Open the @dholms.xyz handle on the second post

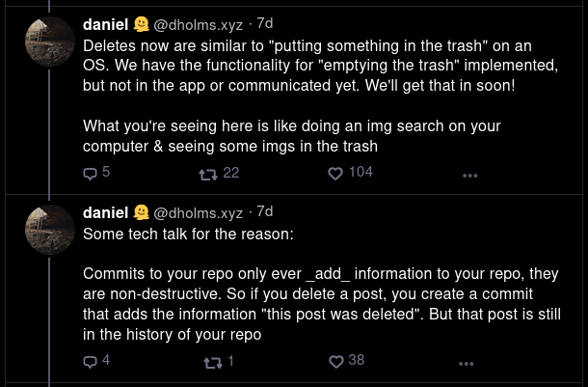tap(198, 213)
